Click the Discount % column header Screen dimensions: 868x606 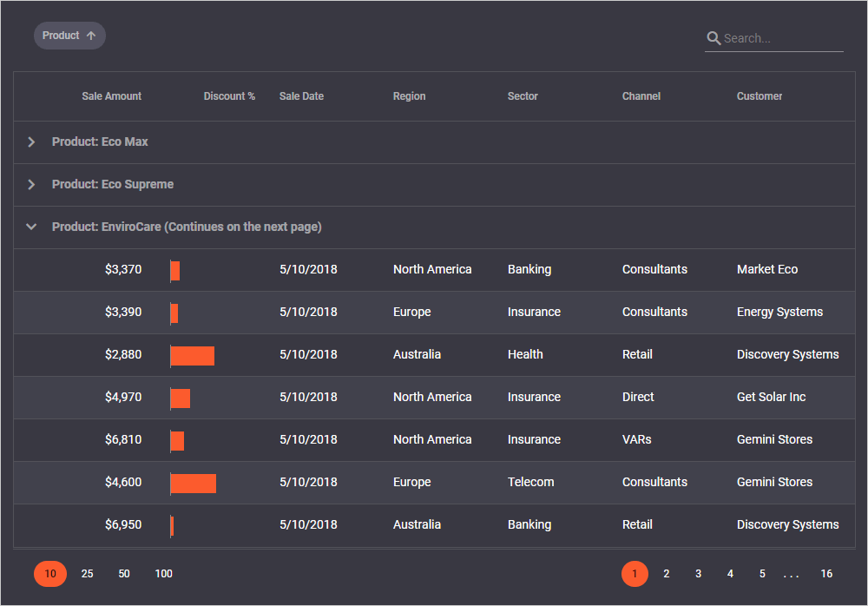coord(229,96)
